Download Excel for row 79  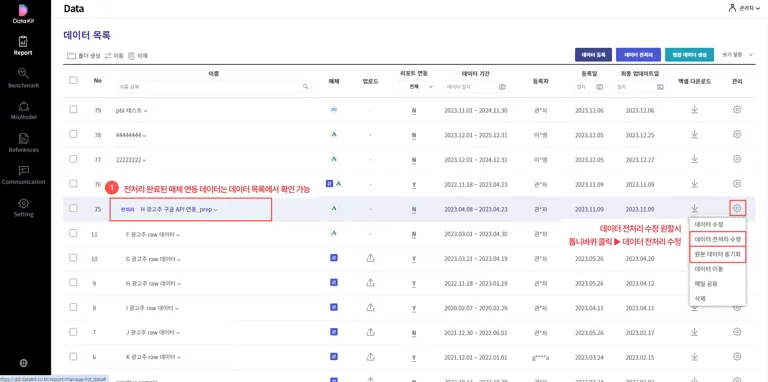[x=694, y=110]
